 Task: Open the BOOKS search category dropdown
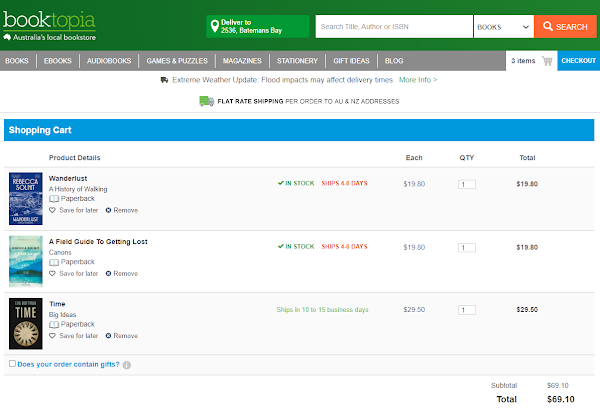[x=504, y=27]
